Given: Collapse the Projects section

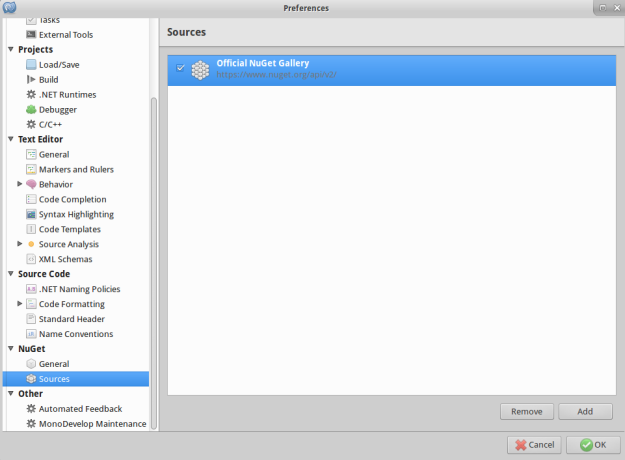Looking at the screenshot, I should click(11, 49).
